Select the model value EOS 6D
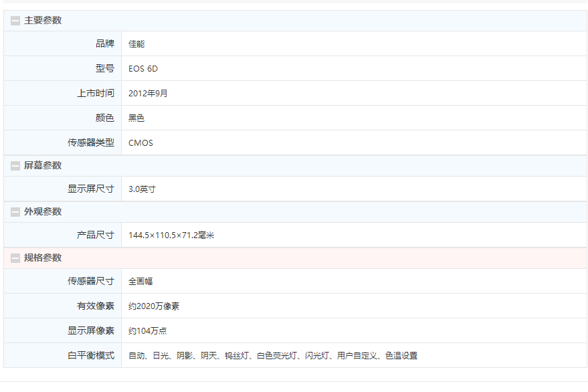This screenshot has height=392, width=588. pos(143,69)
